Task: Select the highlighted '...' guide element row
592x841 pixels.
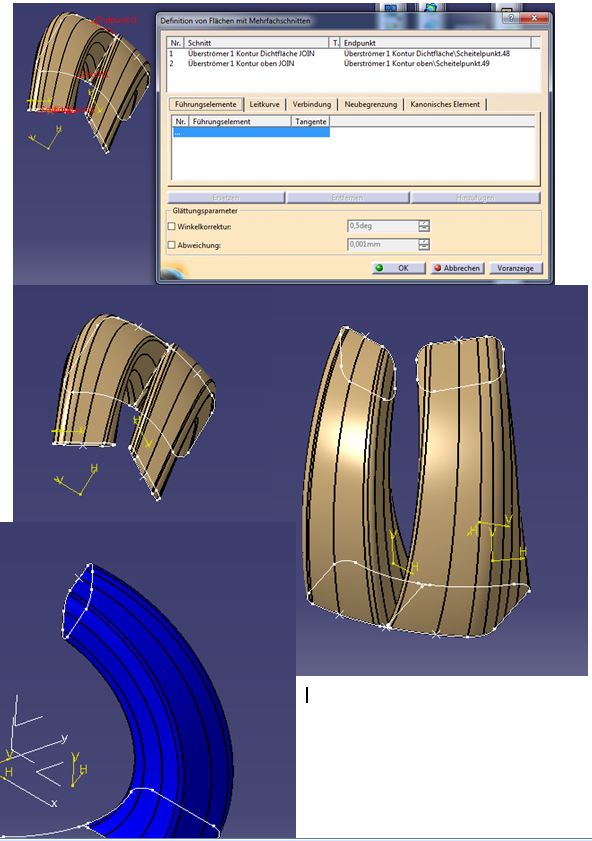Action: [250, 132]
